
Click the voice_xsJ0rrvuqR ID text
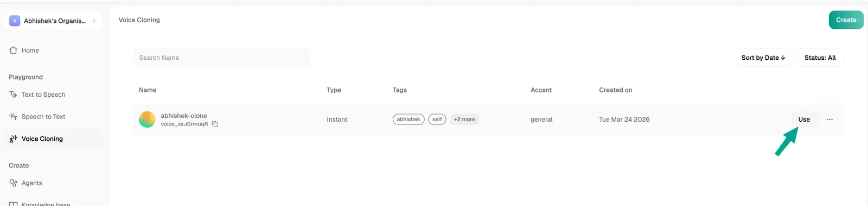(x=184, y=124)
